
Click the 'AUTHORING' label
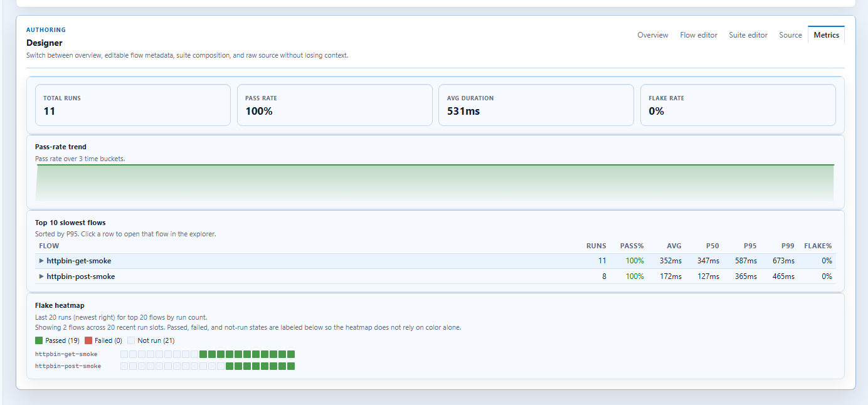[x=46, y=30]
